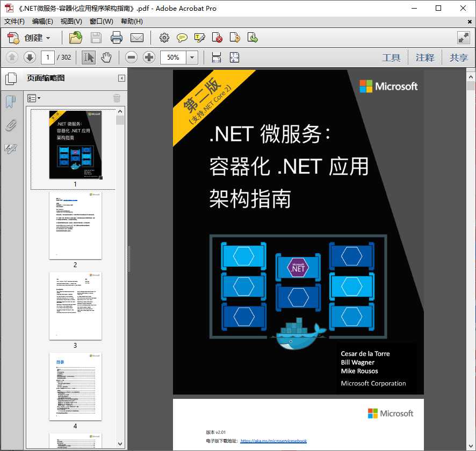The image size is (476, 451).
Task: Click the add sticky note comment icon
Action: [182, 38]
